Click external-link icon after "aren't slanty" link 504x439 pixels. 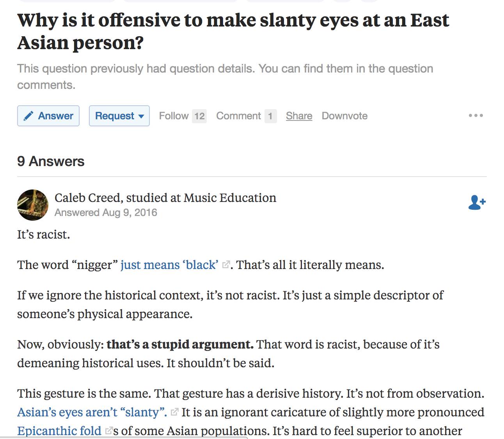pos(174,412)
